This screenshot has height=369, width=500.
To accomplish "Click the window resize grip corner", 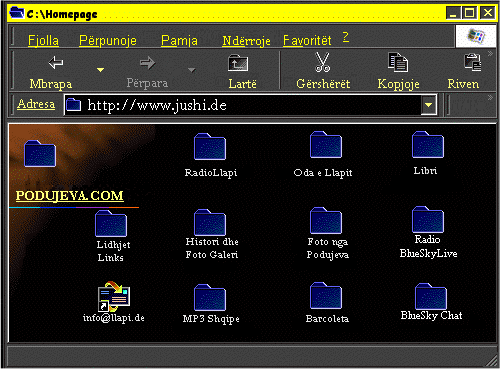I will coord(491,361).
